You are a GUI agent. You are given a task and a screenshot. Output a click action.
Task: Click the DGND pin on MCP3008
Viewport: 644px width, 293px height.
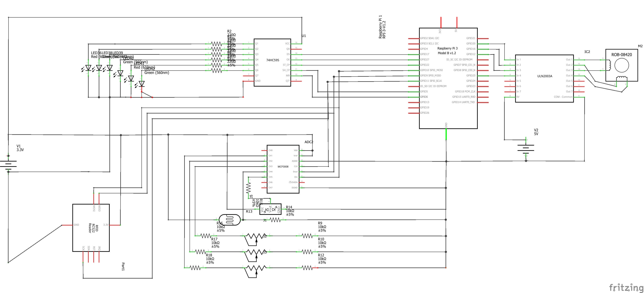point(295,188)
